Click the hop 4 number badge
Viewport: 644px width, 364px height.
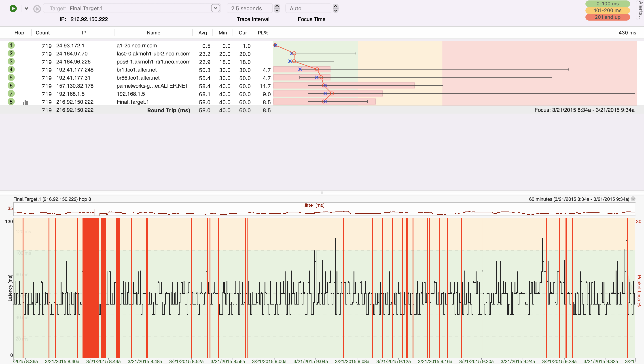tap(11, 70)
